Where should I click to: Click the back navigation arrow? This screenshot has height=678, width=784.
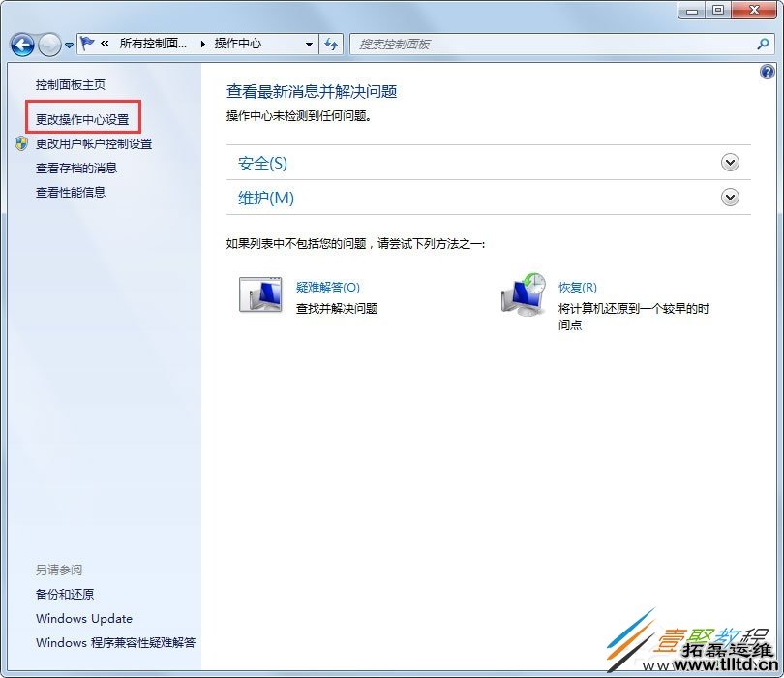[20, 44]
